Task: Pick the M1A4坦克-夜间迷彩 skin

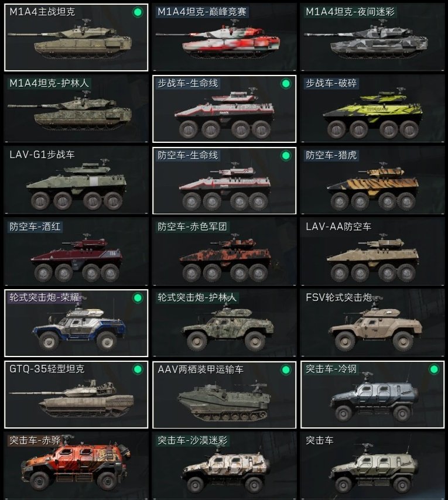Action: tap(372, 37)
